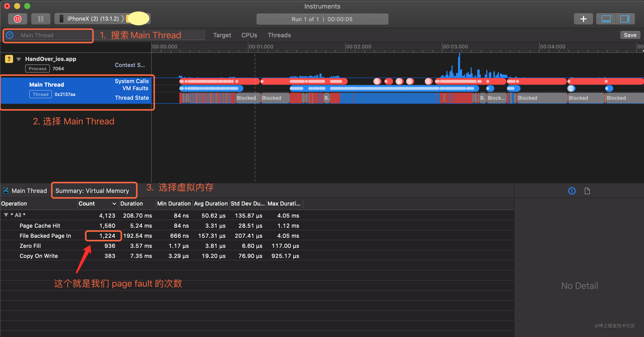The height and width of the screenshot is (337, 644).
Task: Switch to the Threads tab
Action: [279, 35]
